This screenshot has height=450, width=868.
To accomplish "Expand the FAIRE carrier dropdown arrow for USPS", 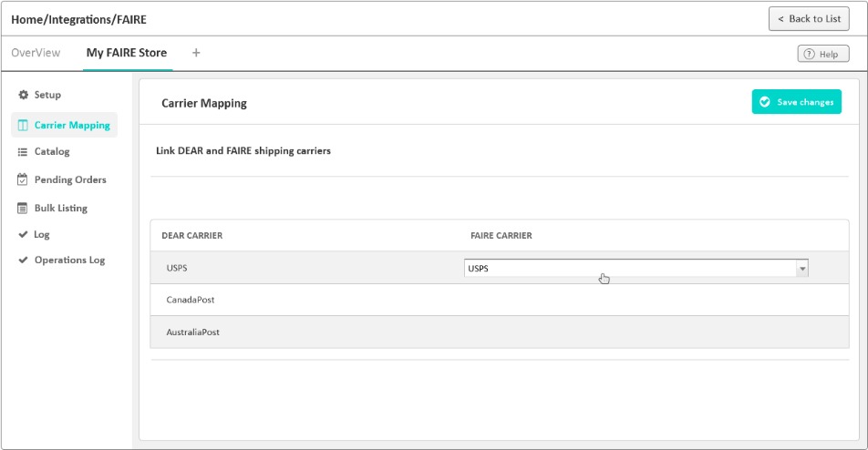I will click(x=802, y=269).
